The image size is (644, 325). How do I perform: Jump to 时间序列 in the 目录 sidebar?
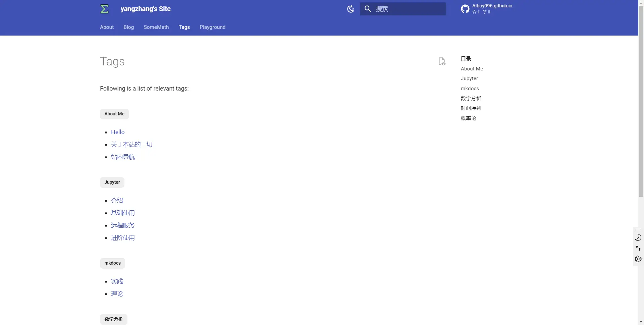coord(471,108)
